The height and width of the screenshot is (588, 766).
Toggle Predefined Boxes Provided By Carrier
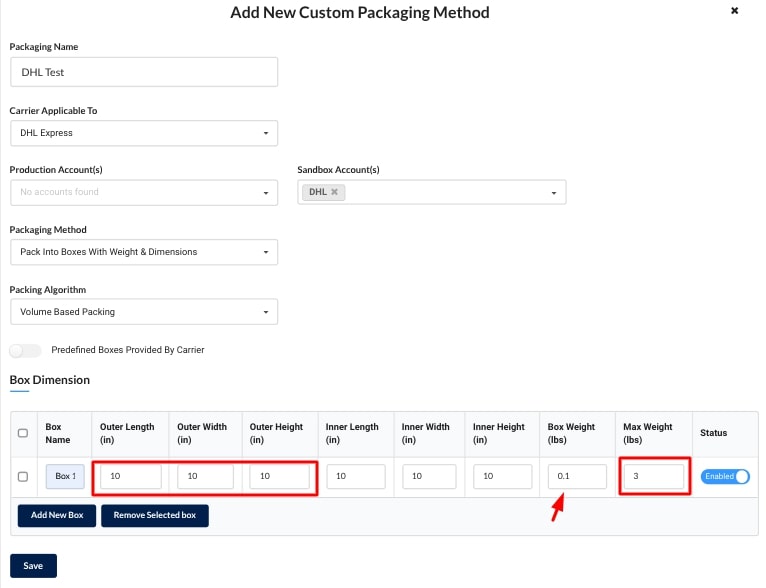25,350
